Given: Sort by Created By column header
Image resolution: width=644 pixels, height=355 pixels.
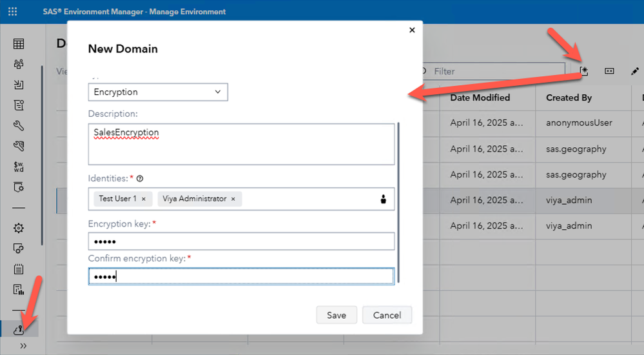Looking at the screenshot, I should 569,97.
